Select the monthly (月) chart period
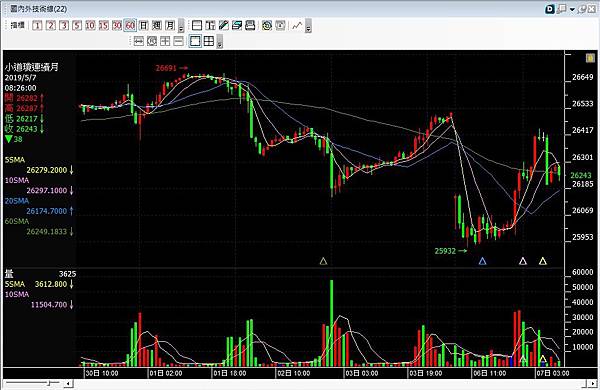The width and height of the screenshot is (600, 390). click(170, 26)
